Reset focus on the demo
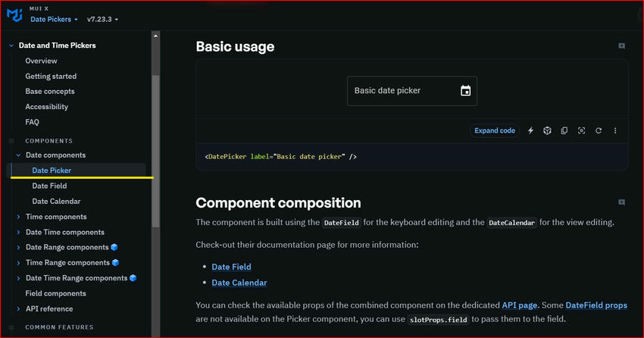644x338 pixels. coord(581,130)
